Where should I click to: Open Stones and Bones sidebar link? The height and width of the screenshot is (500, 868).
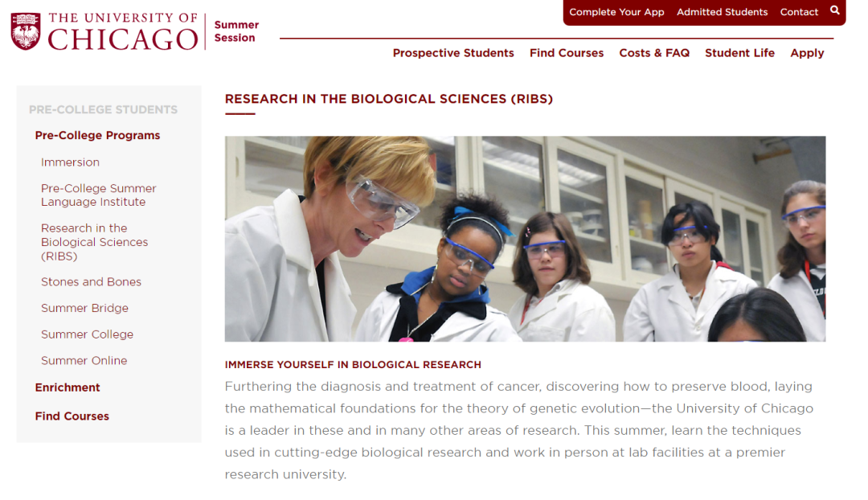click(x=91, y=282)
